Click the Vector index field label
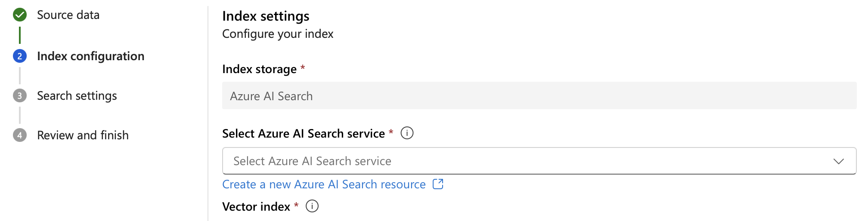The width and height of the screenshot is (868, 221). pyautogui.click(x=256, y=207)
